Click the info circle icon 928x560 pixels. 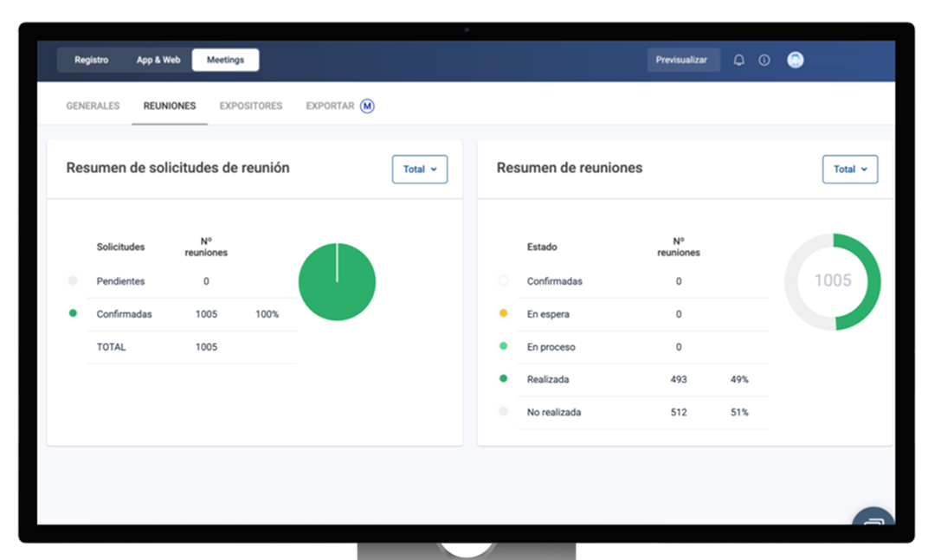(x=764, y=60)
